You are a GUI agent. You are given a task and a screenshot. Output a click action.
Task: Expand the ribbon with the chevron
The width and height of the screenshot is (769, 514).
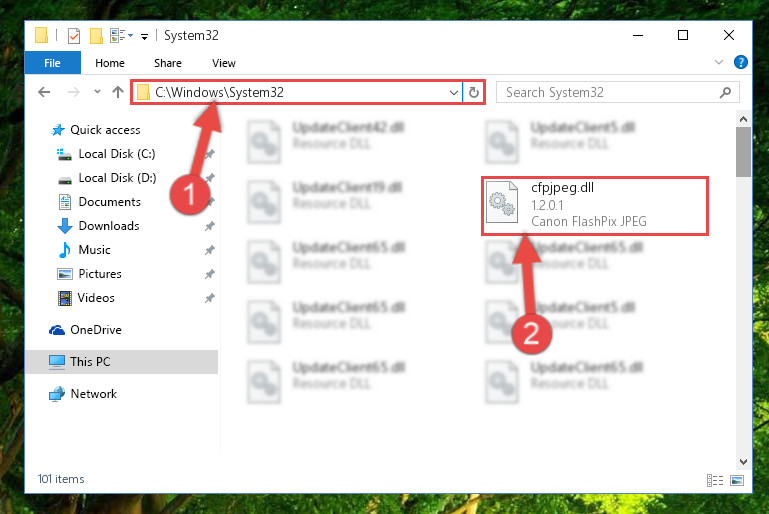pos(719,62)
